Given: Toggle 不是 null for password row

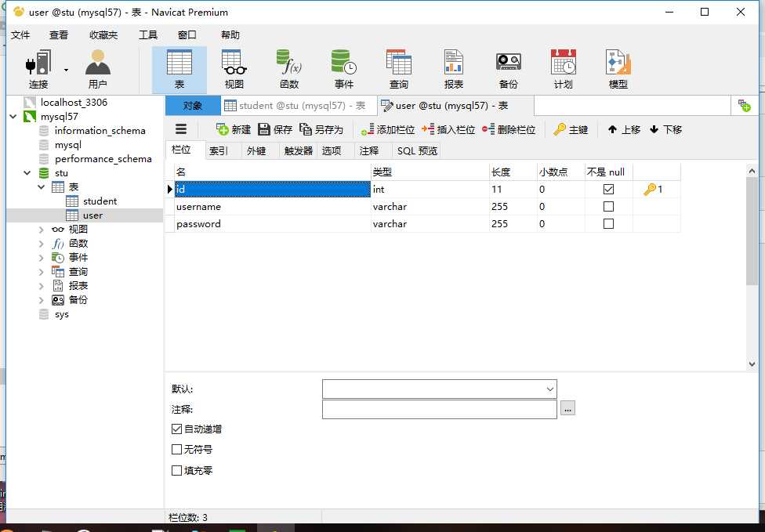Looking at the screenshot, I should point(608,224).
